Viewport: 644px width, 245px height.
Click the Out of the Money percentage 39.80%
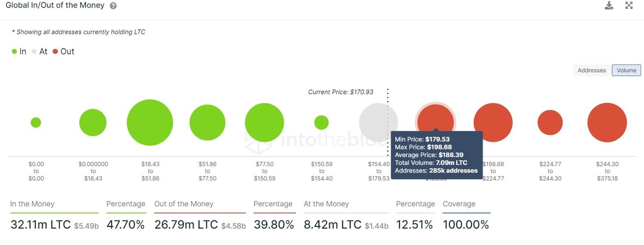[274, 224]
